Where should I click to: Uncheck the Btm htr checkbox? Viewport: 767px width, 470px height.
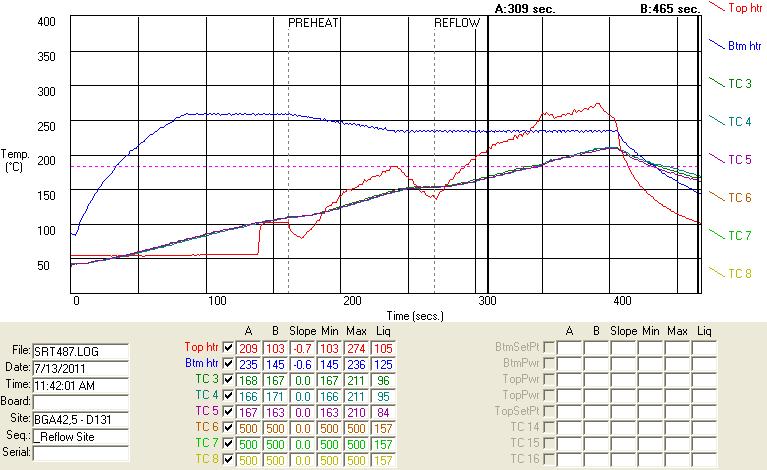coord(228,364)
